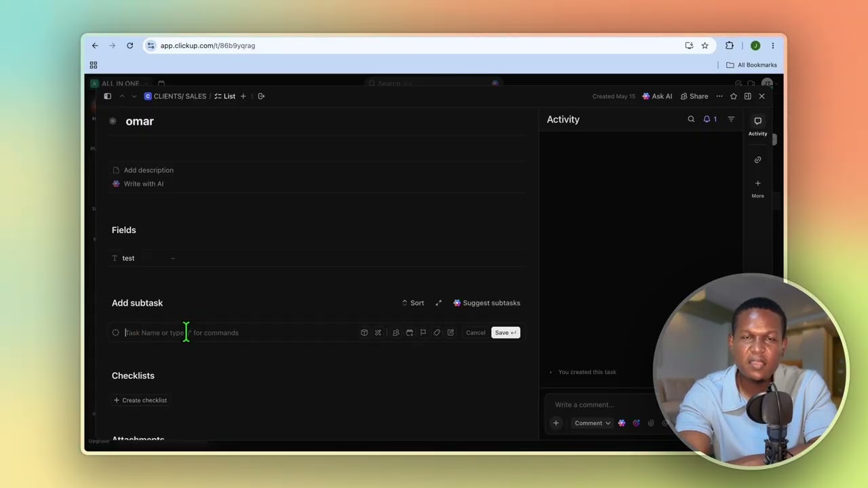Go back in the browser
This screenshot has width=868, height=488.
pos(95,45)
